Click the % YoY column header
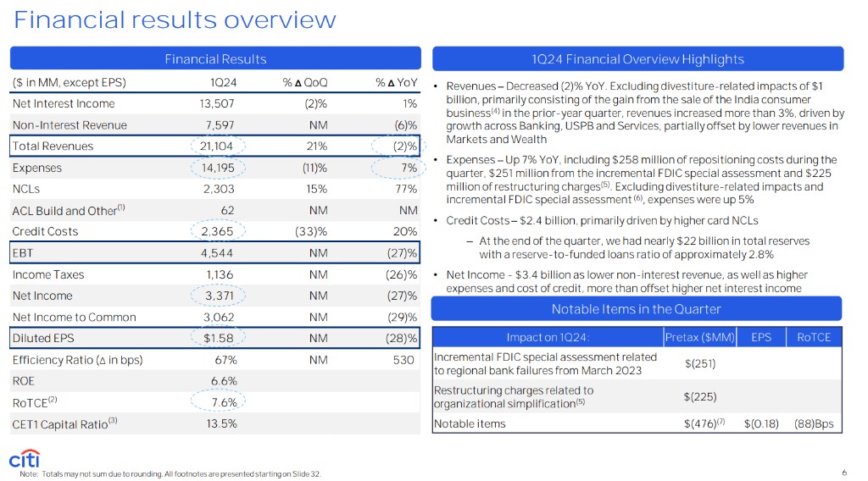This screenshot has width=868, height=481. coord(396,82)
